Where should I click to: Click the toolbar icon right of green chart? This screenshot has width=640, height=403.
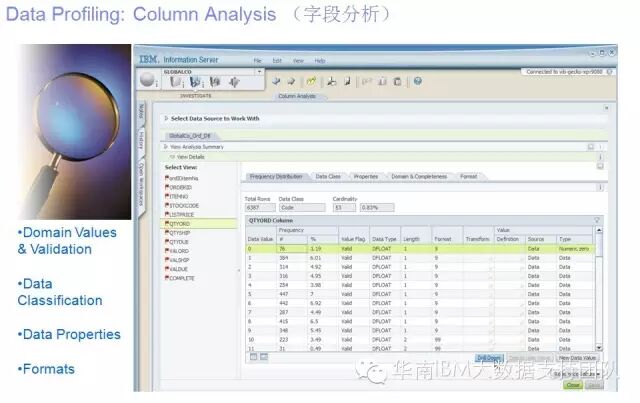[332, 81]
